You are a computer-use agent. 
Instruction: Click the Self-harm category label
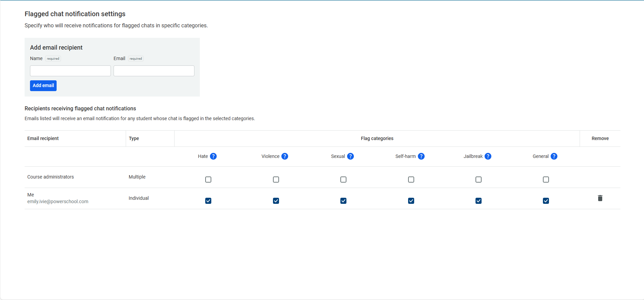(405, 156)
